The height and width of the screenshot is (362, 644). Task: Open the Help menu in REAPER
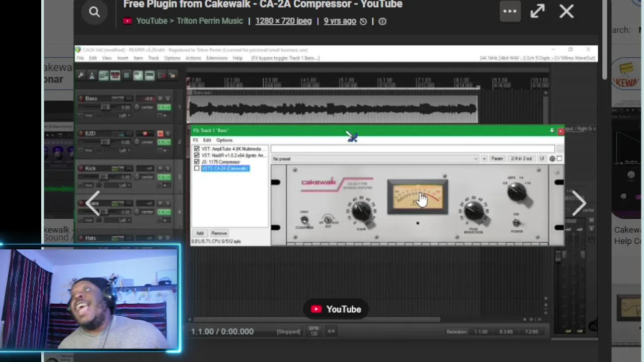[237, 58]
